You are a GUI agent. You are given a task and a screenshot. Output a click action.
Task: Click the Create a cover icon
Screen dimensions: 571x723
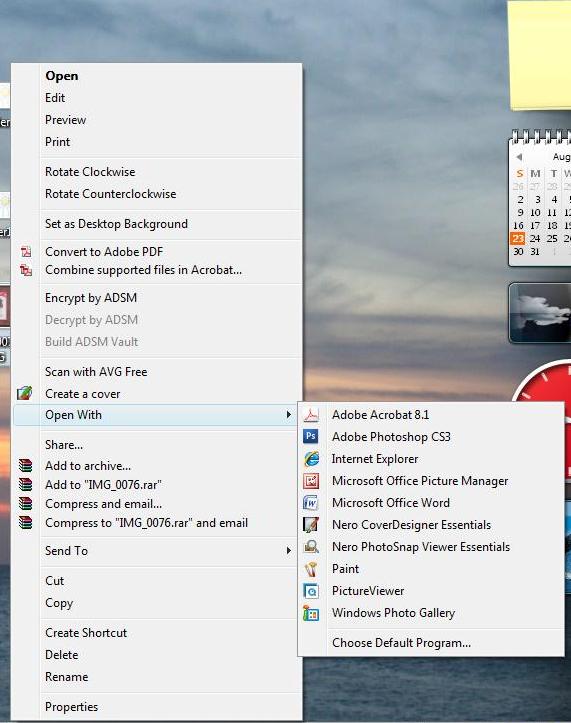(24, 393)
